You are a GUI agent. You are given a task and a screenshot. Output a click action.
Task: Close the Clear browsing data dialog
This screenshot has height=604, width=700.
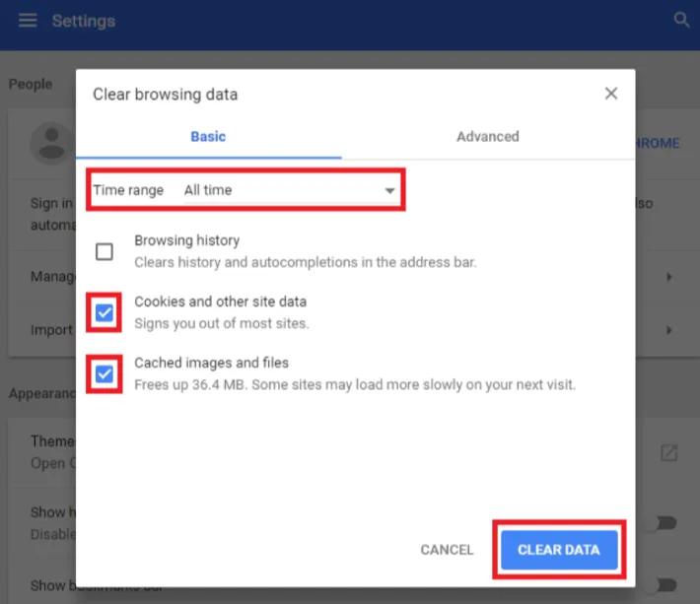(x=611, y=94)
